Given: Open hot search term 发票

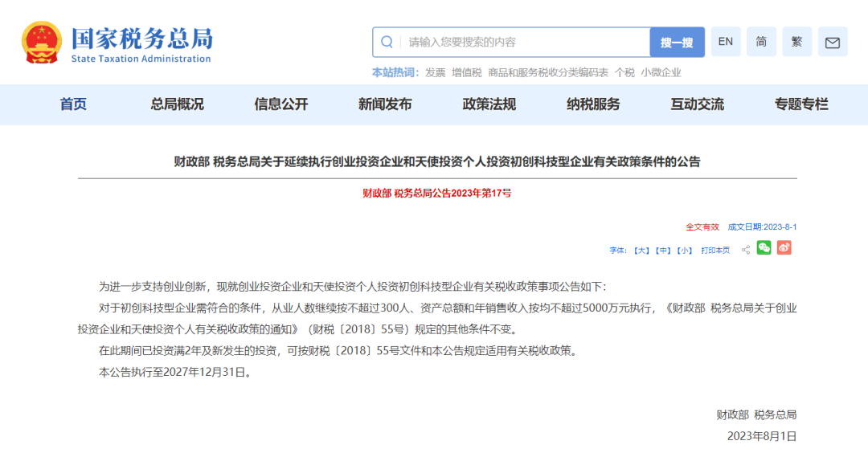Looking at the screenshot, I should [x=435, y=72].
